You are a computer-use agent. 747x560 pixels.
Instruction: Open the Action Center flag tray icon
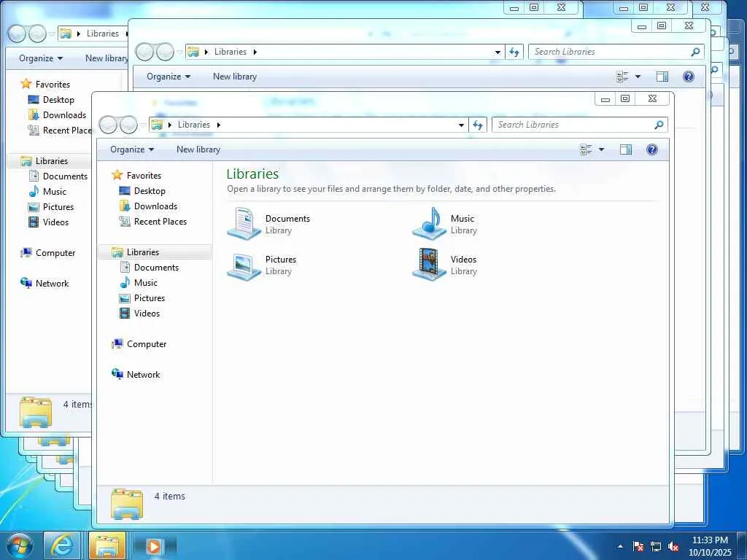[x=638, y=546]
